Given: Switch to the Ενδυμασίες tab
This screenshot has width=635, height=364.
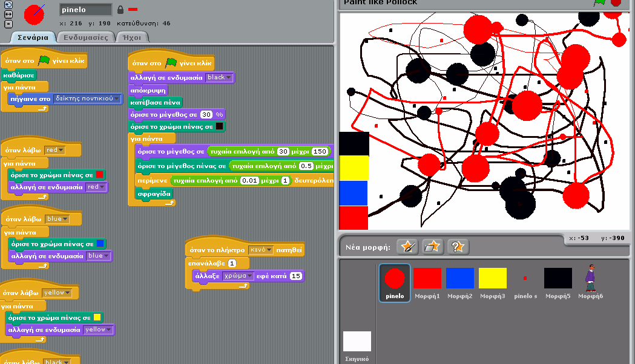Looking at the screenshot, I should [85, 37].
